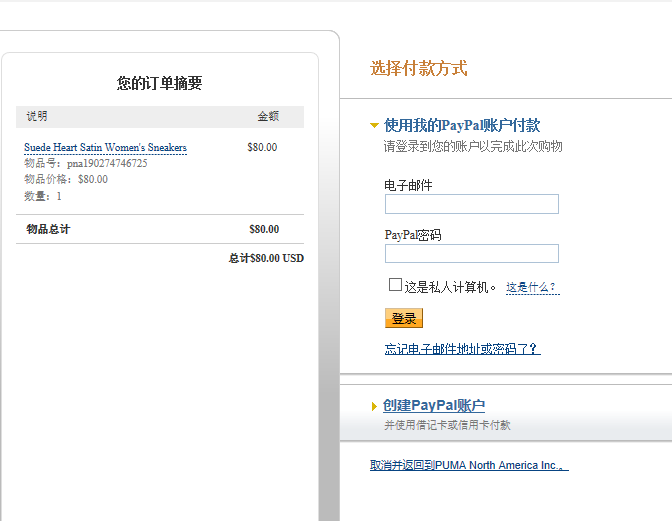
Task: Click the $80.00 amount beside 物品总计
Action: click(x=264, y=229)
